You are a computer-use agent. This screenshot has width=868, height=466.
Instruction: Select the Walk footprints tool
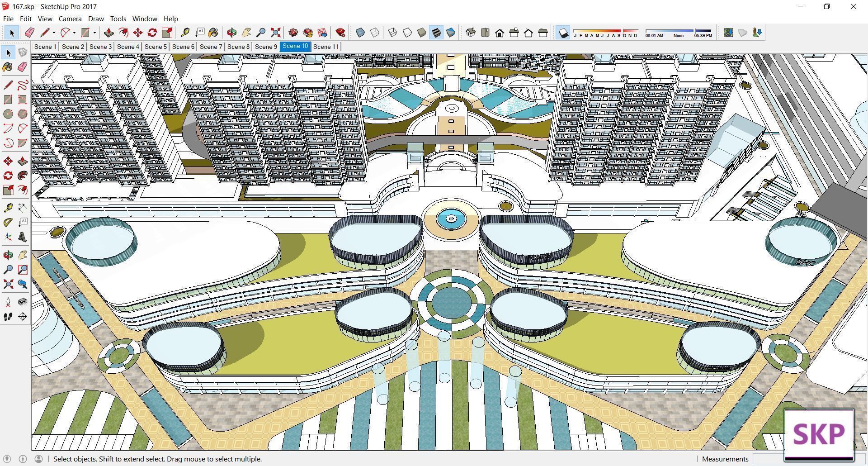tap(8, 317)
